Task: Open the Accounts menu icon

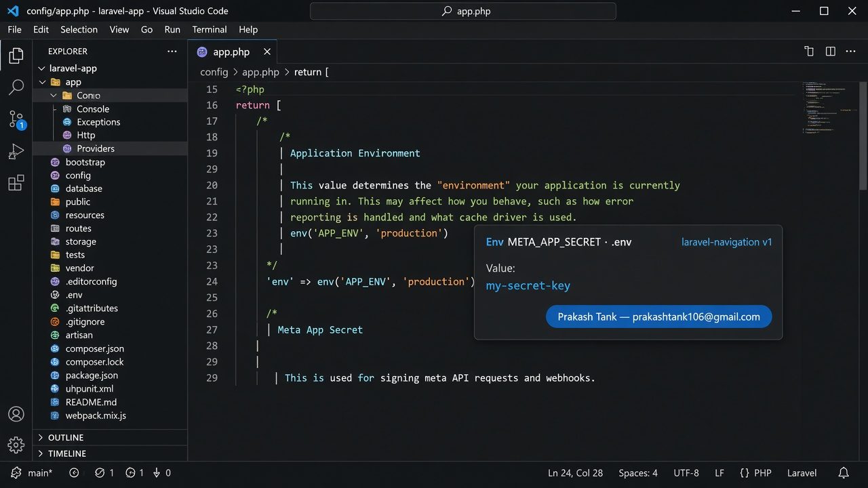Action: (x=16, y=414)
